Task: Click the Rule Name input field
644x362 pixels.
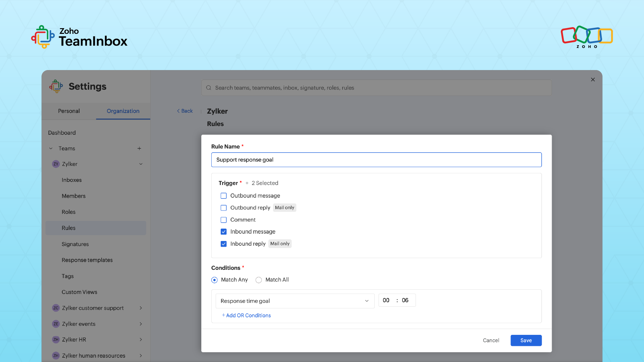Action: coord(376,160)
